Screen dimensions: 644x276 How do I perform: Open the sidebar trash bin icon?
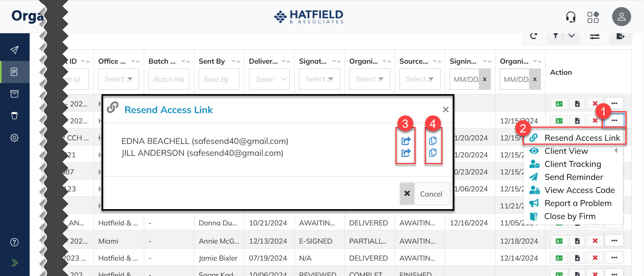coord(15,116)
